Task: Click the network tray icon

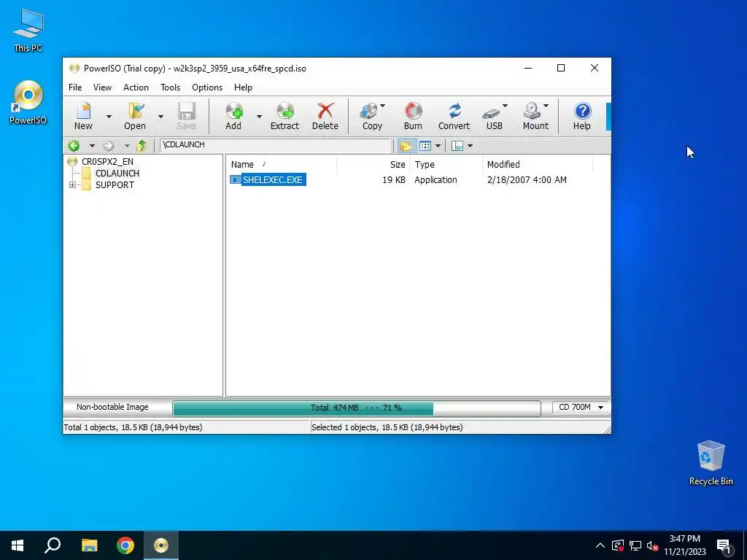Action: tap(635, 545)
